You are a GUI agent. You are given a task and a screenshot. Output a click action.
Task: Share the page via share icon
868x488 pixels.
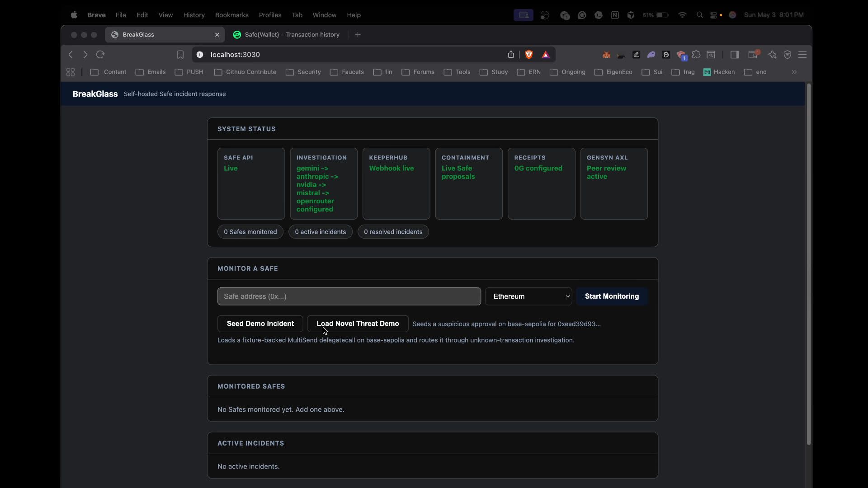coord(511,55)
